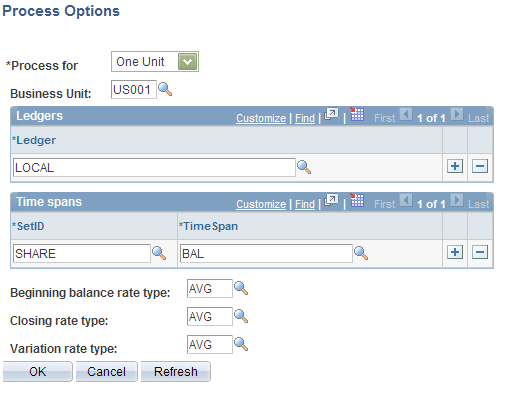Click the *SetID column header

28,226
